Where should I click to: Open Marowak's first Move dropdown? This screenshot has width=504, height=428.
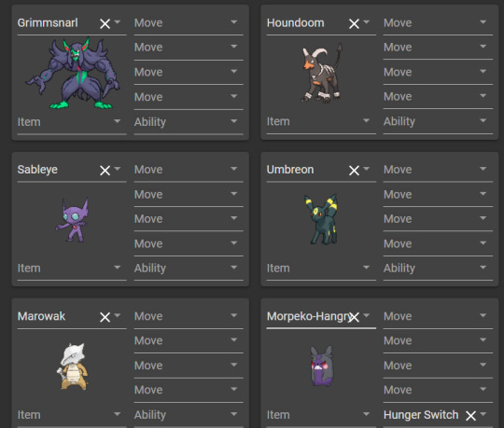click(189, 316)
